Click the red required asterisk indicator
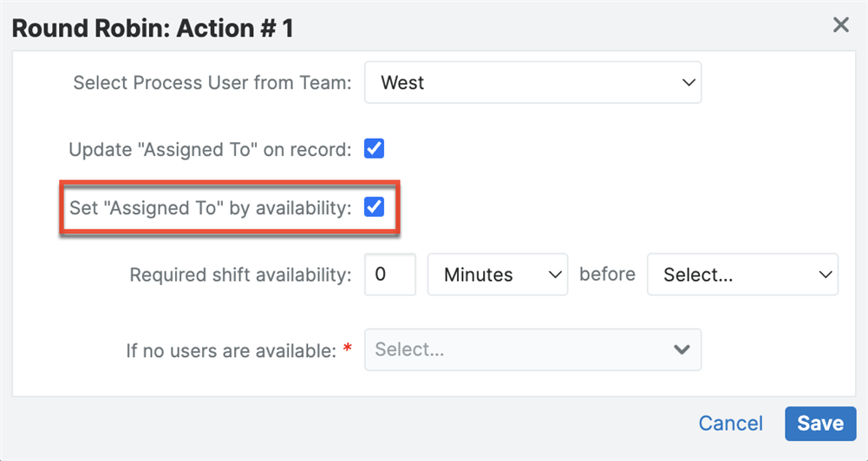The height and width of the screenshot is (461, 868). [x=348, y=349]
